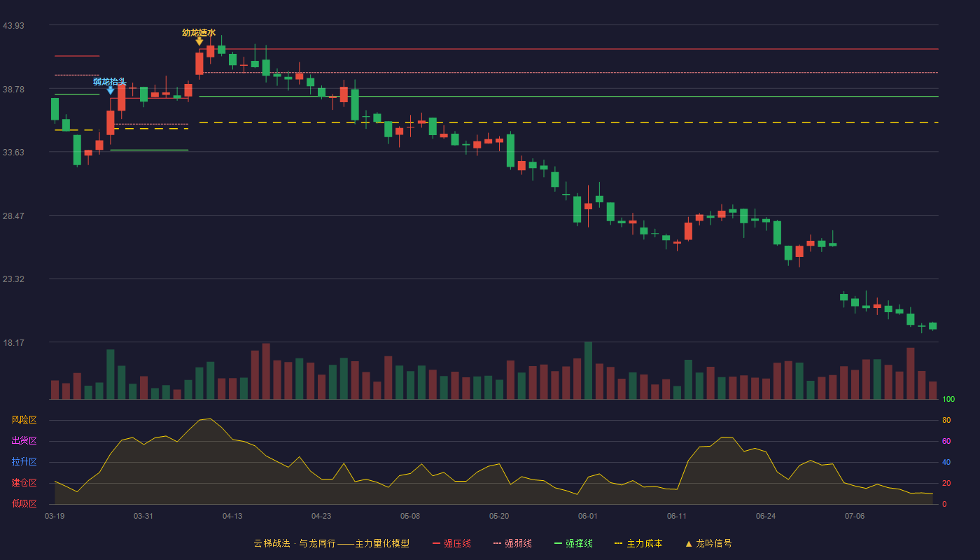This screenshot has width=980, height=560.
Task: Click the 43.93 price axis label
Action: click(13, 26)
